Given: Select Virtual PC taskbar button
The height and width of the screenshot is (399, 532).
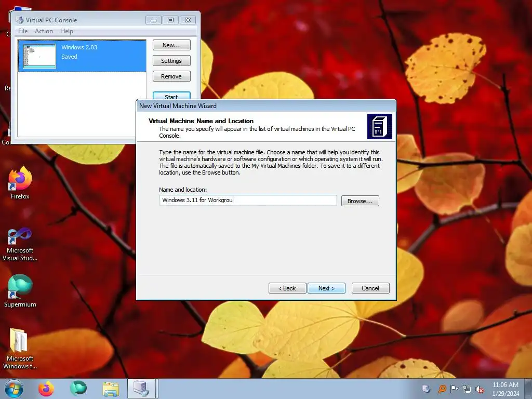Looking at the screenshot, I should pos(141,389).
